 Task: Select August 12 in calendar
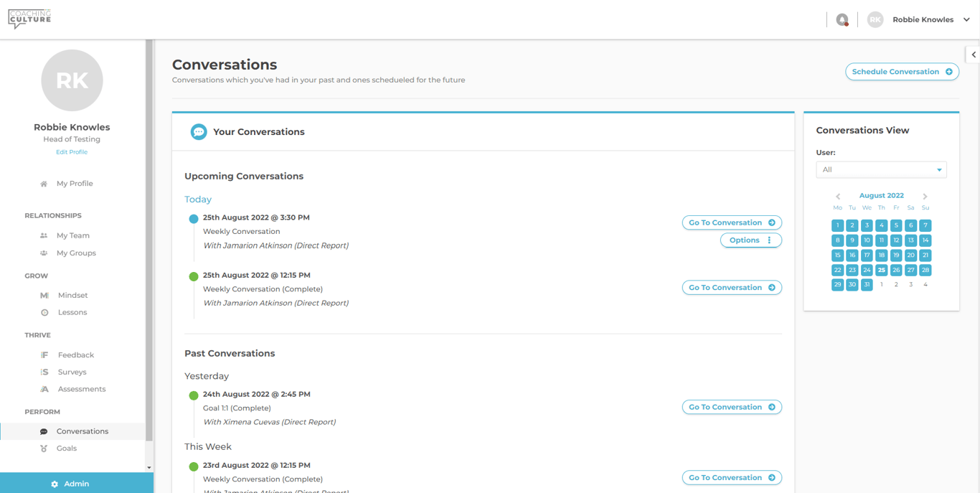point(896,240)
